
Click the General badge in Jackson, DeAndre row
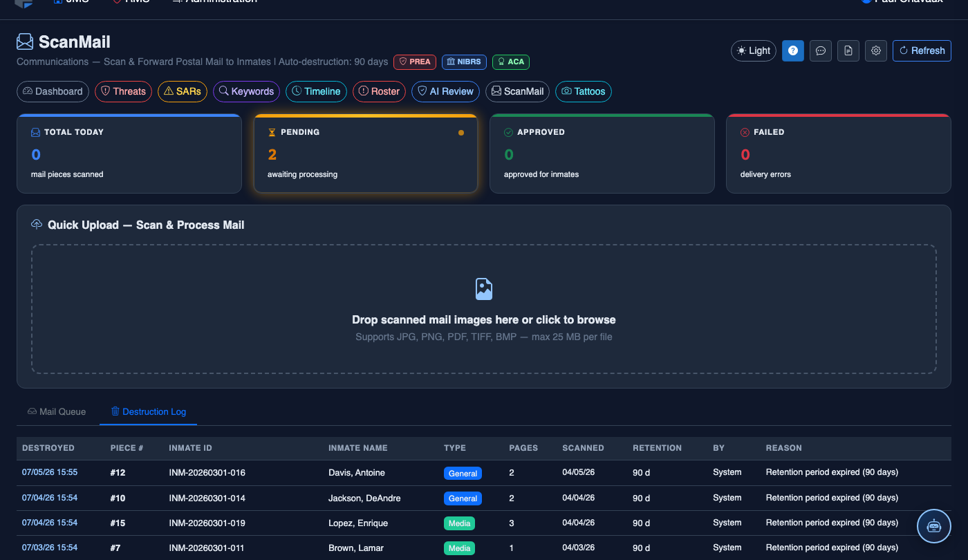(463, 498)
